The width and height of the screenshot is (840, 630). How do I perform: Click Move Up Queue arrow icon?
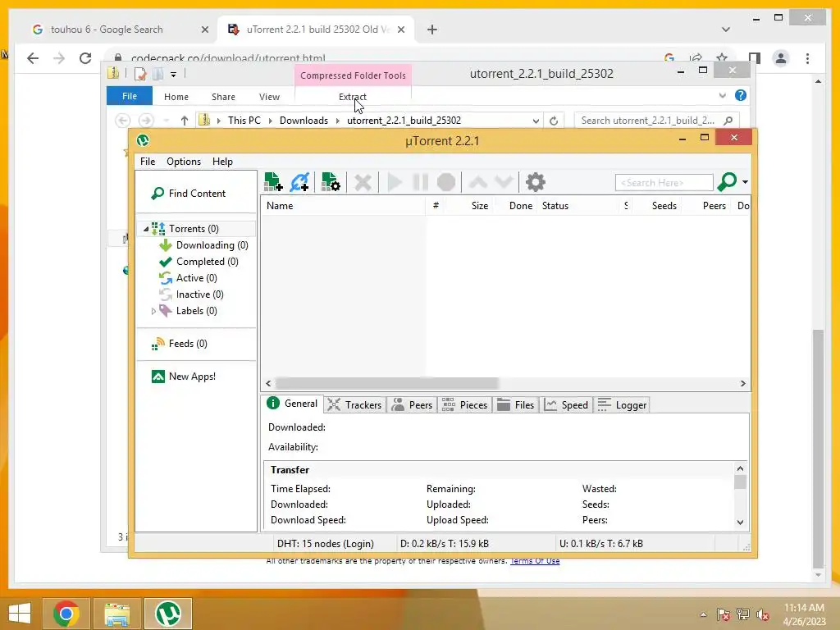pyautogui.click(x=478, y=183)
